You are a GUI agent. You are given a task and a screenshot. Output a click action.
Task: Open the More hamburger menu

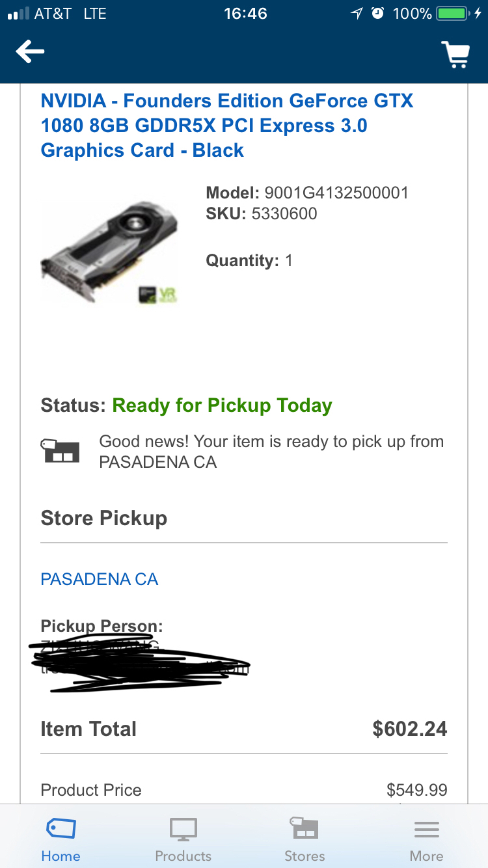(x=427, y=830)
